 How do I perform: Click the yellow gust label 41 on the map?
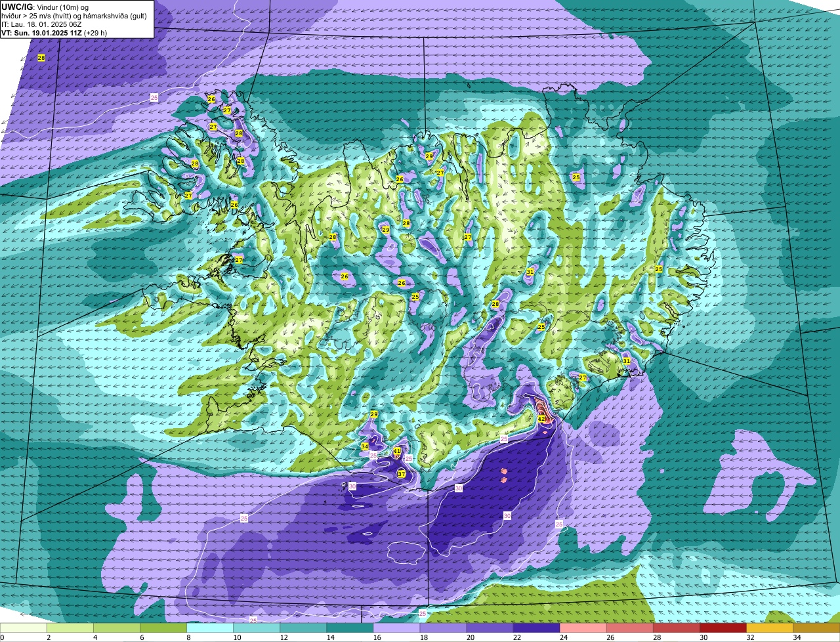coord(397,451)
